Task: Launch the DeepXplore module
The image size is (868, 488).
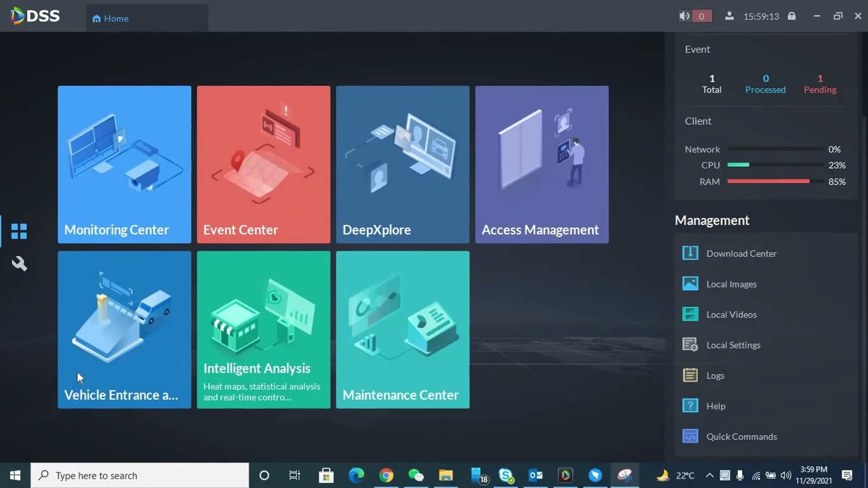Action: [x=402, y=164]
